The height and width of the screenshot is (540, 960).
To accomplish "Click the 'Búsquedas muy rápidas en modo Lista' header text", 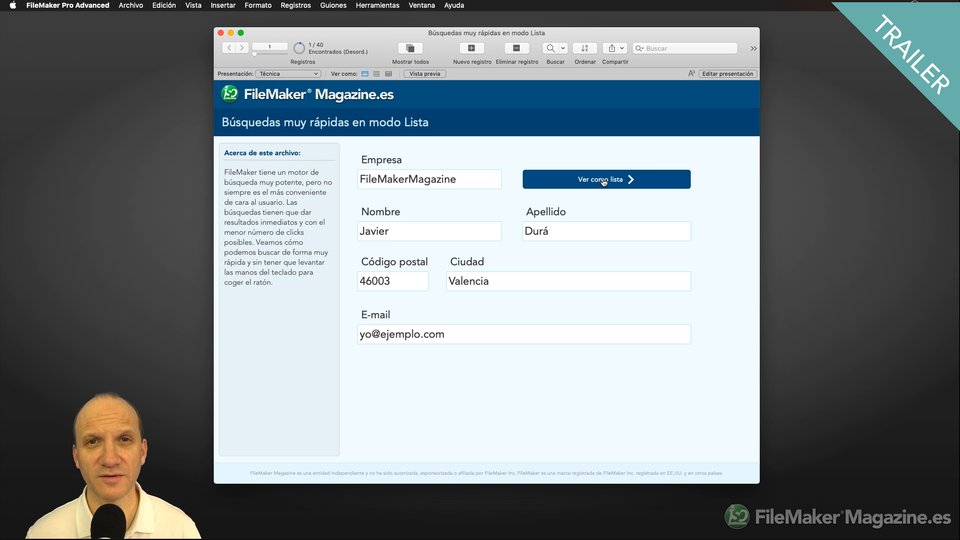I will coord(325,122).
